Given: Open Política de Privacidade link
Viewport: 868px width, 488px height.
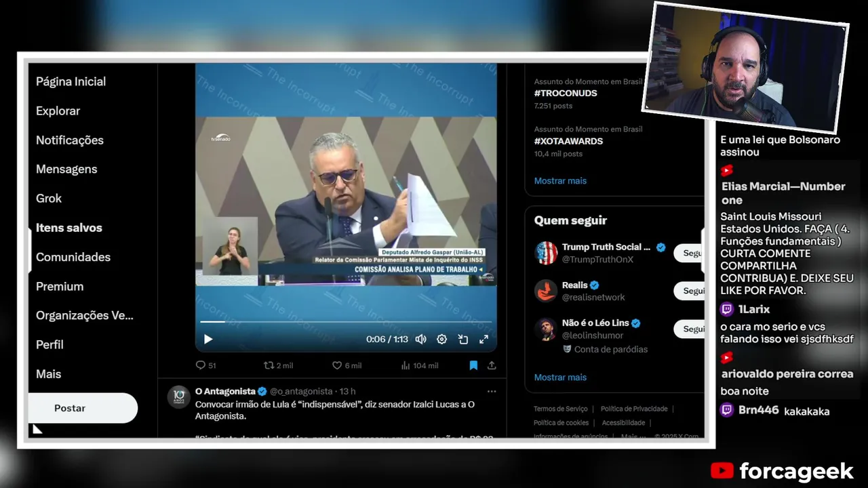Looking at the screenshot, I should tap(633, 409).
